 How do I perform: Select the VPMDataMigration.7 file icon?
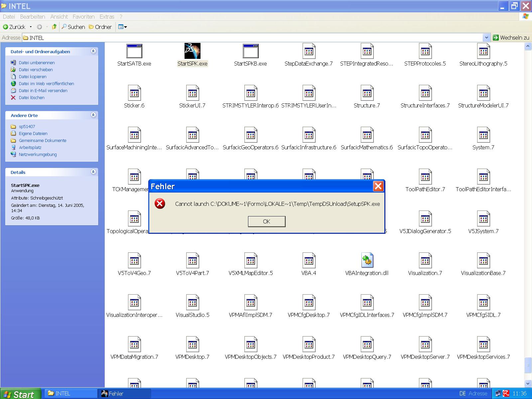click(134, 344)
